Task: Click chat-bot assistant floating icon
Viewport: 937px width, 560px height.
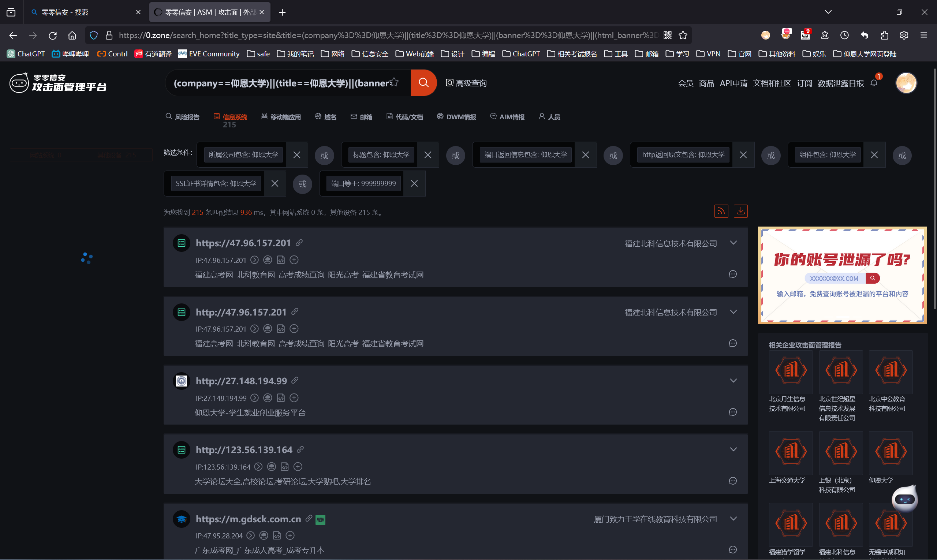Action: click(904, 499)
